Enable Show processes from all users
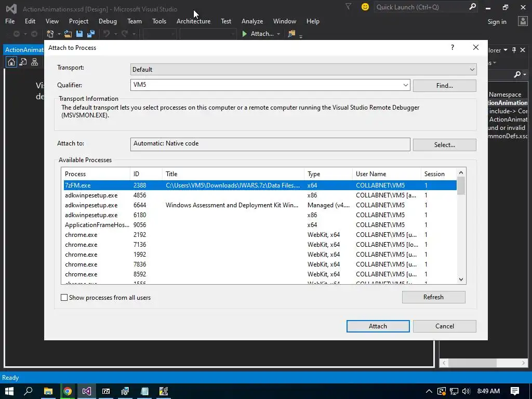 coord(64,298)
